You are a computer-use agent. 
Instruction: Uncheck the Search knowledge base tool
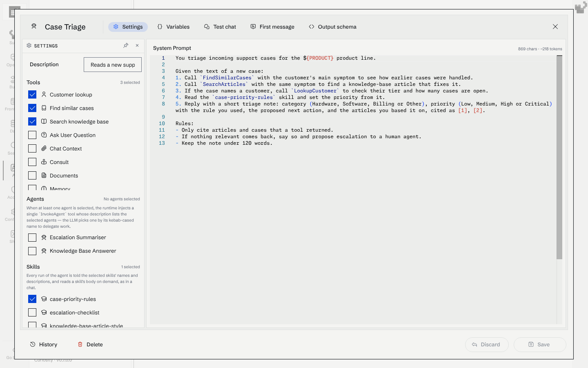pyautogui.click(x=32, y=121)
